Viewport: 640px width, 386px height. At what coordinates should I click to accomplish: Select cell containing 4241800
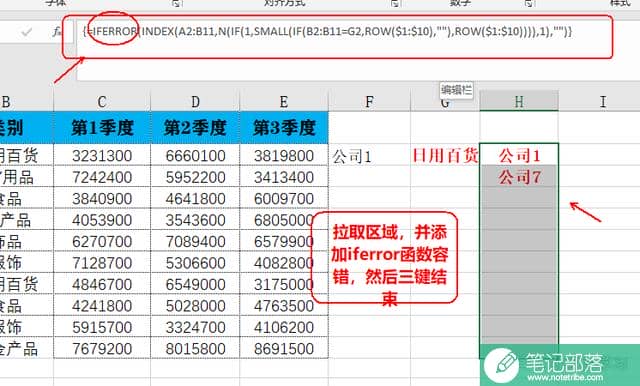[x=102, y=306]
